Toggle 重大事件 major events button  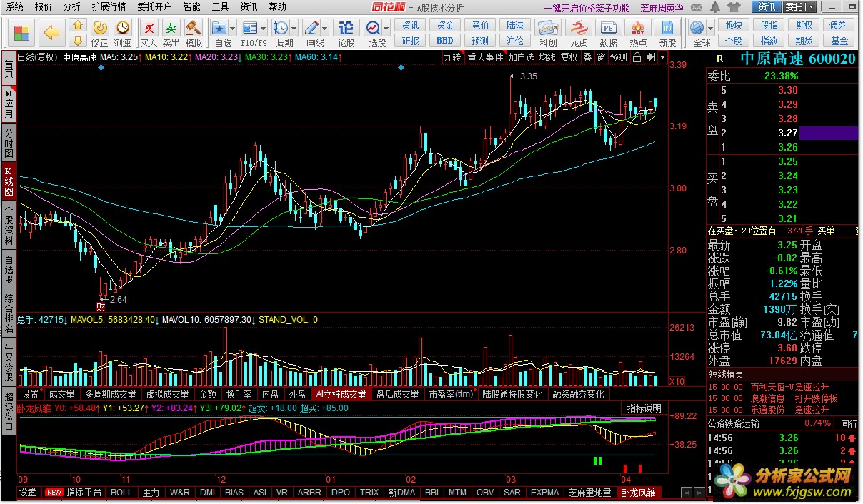tap(486, 57)
